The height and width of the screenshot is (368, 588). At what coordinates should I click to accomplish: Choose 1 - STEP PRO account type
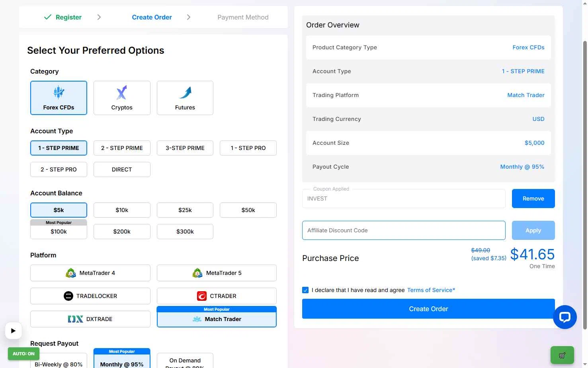pyautogui.click(x=248, y=148)
